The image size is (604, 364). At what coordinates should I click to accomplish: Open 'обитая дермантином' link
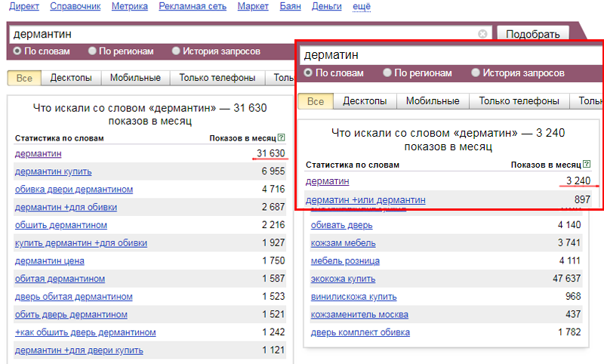[60, 279]
